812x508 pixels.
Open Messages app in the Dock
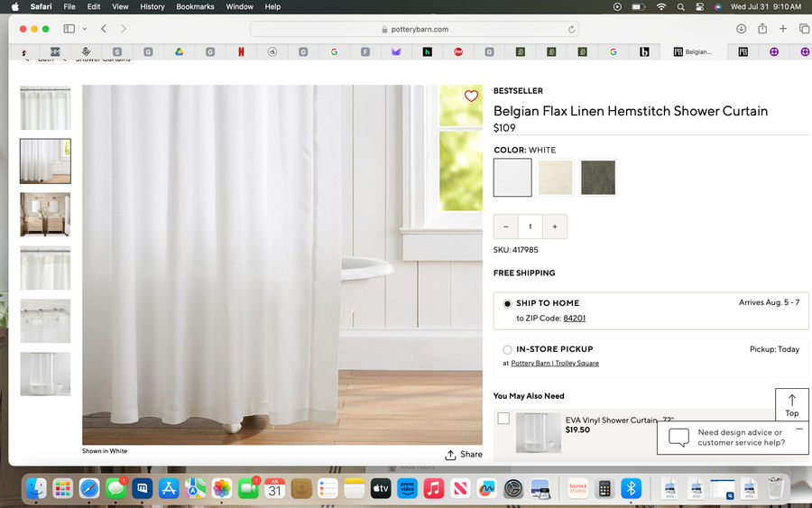point(115,488)
